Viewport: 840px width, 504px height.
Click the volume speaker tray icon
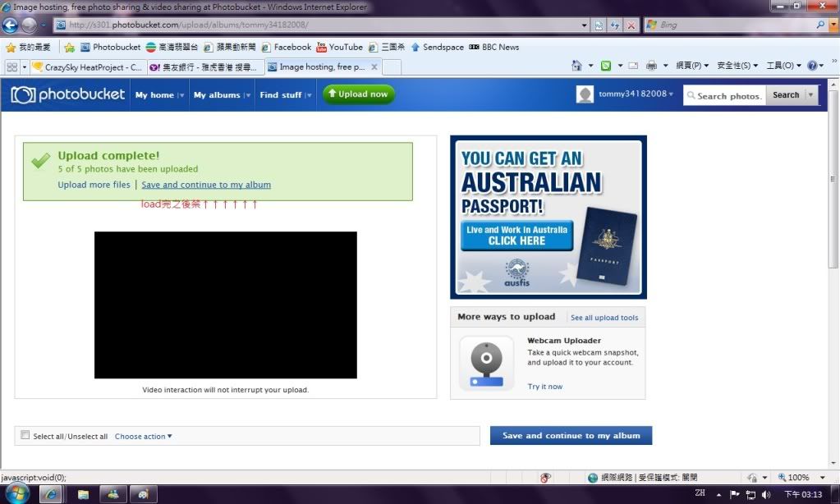tap(766, 494)
